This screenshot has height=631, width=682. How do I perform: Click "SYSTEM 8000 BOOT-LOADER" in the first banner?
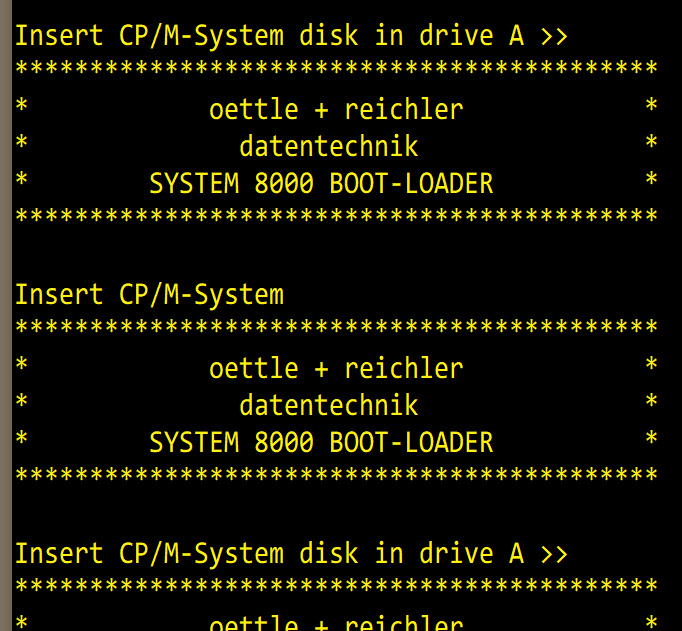click(x=321, y=184)
